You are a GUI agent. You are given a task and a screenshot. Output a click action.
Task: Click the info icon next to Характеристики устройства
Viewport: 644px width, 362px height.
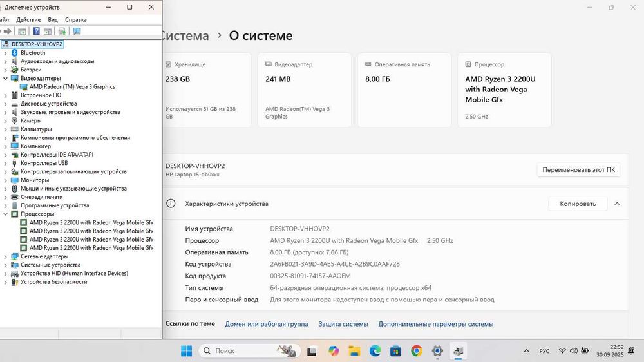171,204
